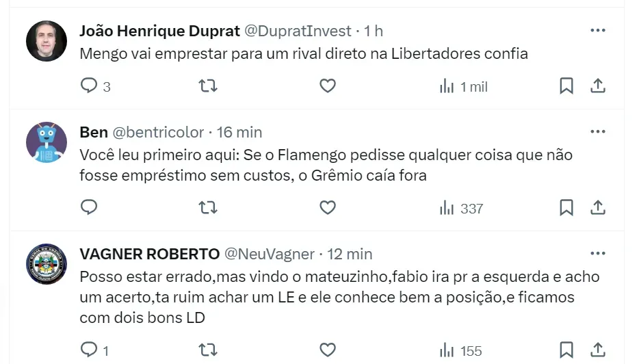Reply to VAGNER ROBERTO's tweet
Screen dimensions: 639x364
90,350
